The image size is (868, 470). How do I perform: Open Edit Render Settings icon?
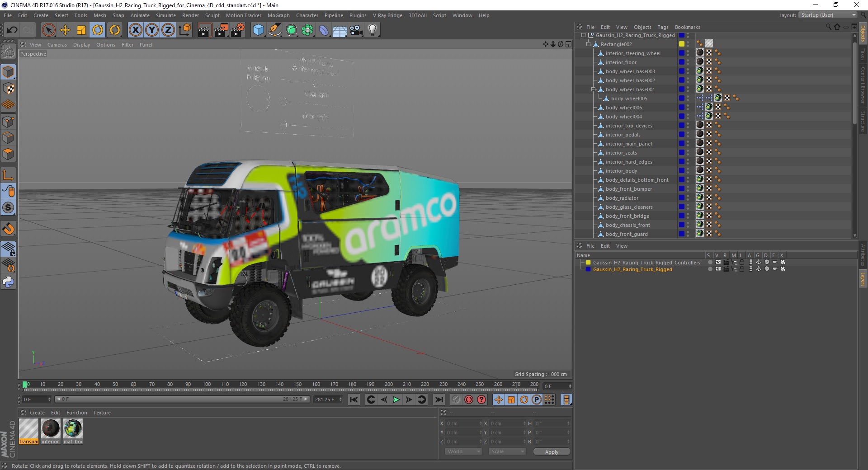(x=238, y=30)
